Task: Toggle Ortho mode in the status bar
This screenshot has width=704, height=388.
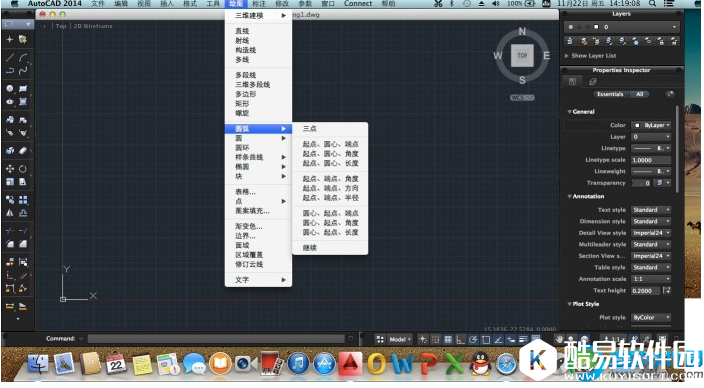Action: pos(460,340)
